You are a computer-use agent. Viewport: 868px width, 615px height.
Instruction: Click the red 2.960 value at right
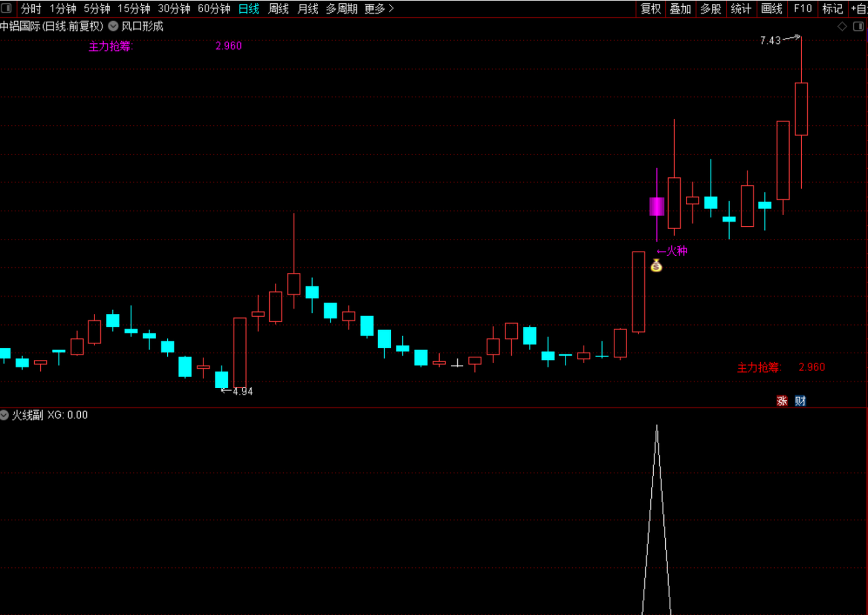812,367
